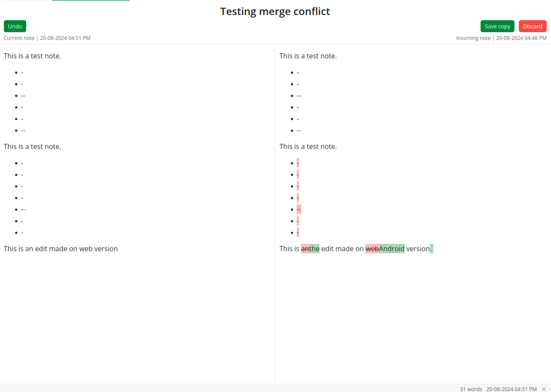The width and height of the screenshot is (551, 392).
Task: Click first 'This is a test note.' in current note
Action: tap(32, 56)
